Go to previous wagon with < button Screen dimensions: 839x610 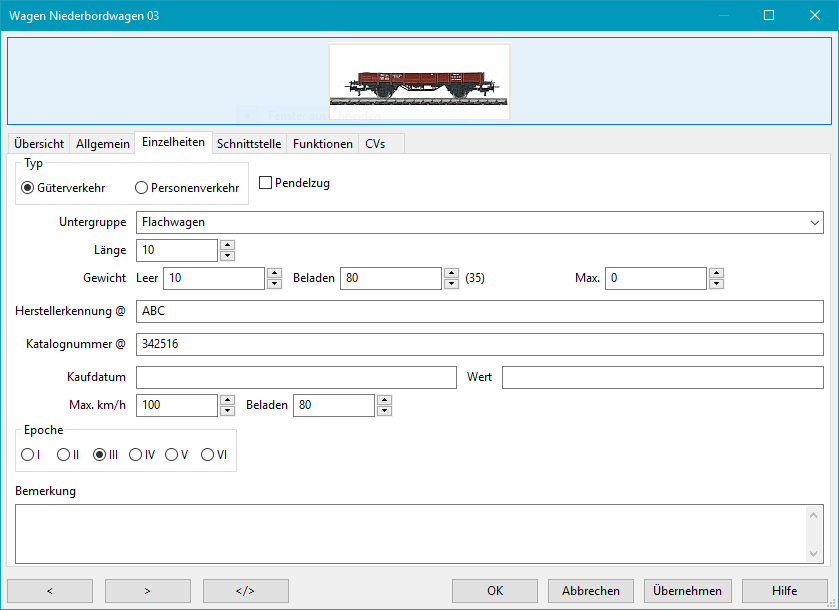coord(49,590)
